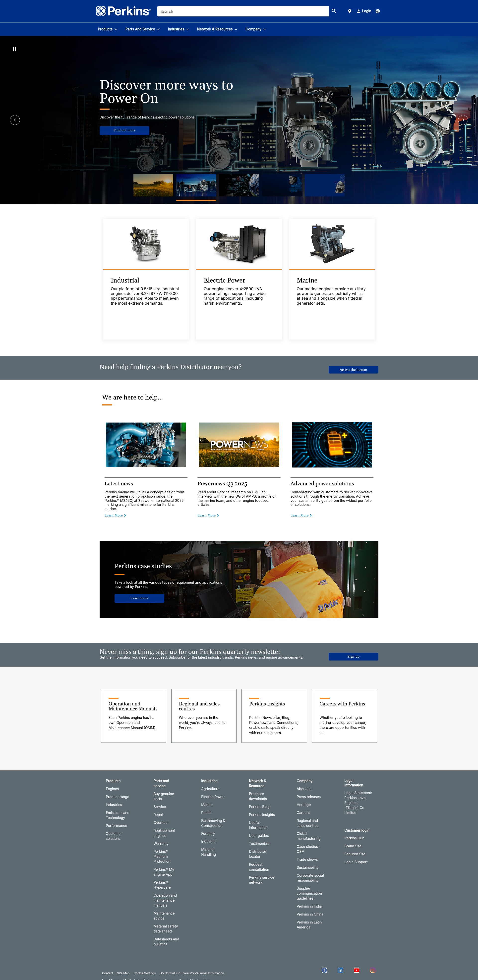Image resolution: width=478 pixels, height=980 pixels.
Task: Click the Industrial engine image
Action: pyautogui.click(x=146, y=244)
